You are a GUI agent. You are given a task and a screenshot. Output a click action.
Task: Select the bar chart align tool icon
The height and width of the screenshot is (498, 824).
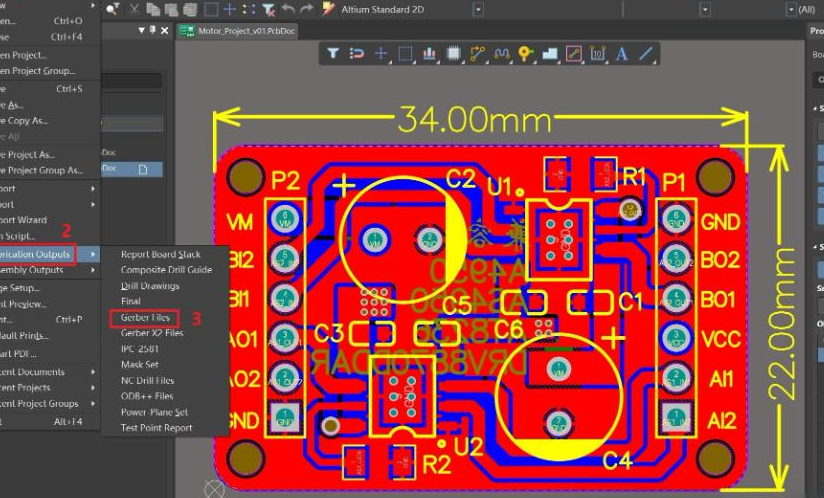click(430, 53)
